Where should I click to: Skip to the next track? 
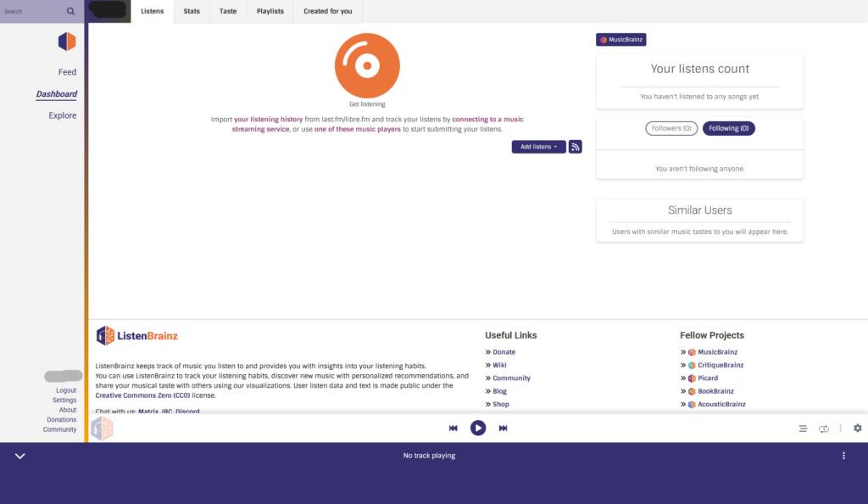pos(503,428)
